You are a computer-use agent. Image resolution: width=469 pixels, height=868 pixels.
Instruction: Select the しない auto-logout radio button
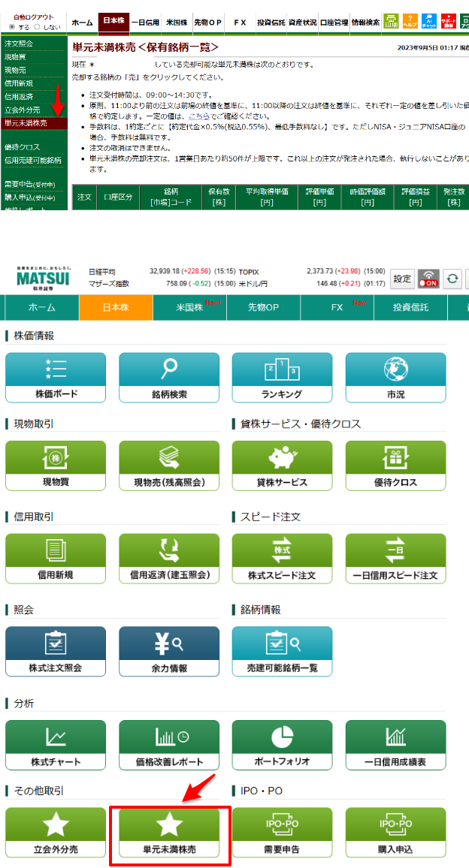click(37, 26)
